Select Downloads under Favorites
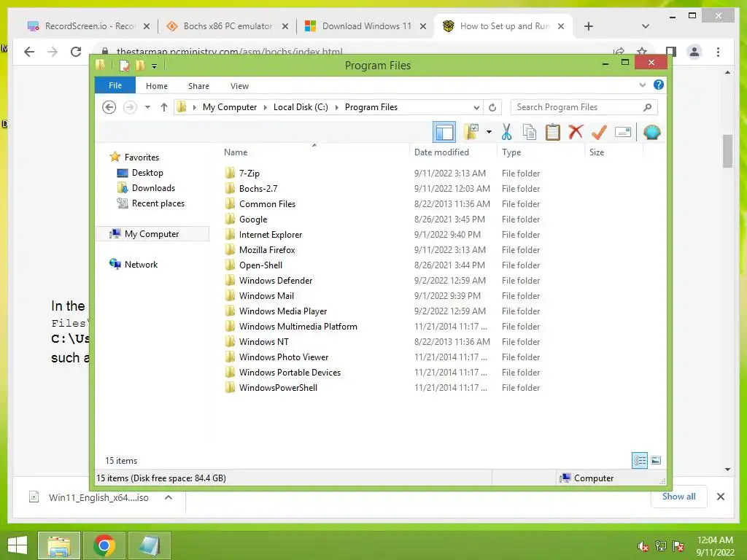Screen dimensions: 747x560 click(x=153, y=187)
